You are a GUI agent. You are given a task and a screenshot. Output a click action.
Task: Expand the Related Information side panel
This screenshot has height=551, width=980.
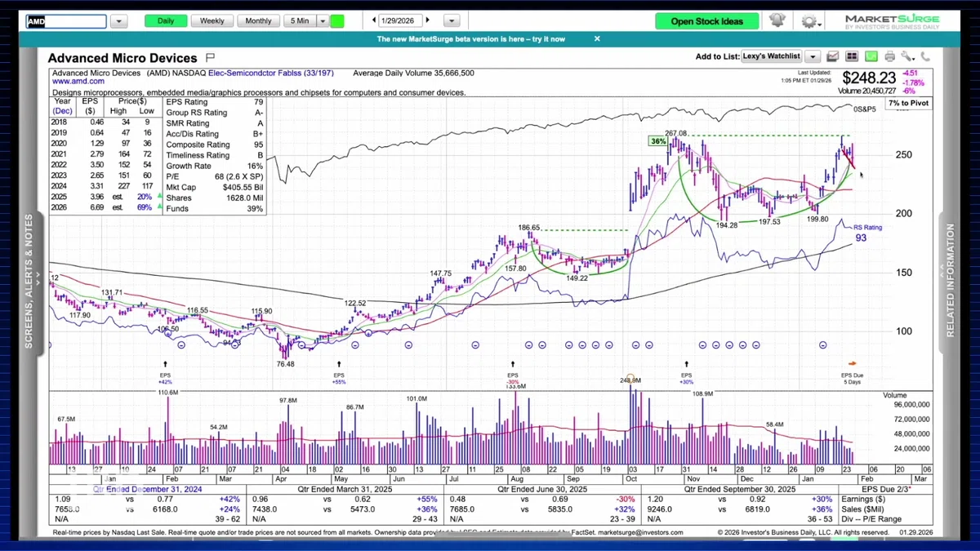pyautogui.click(x=951, y=282)
